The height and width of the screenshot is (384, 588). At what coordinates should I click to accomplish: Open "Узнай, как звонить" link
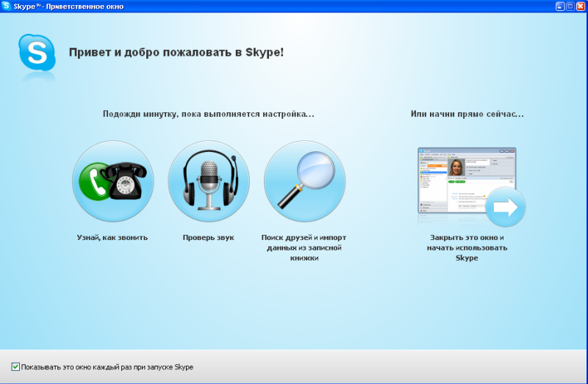(x=112, y=237)
